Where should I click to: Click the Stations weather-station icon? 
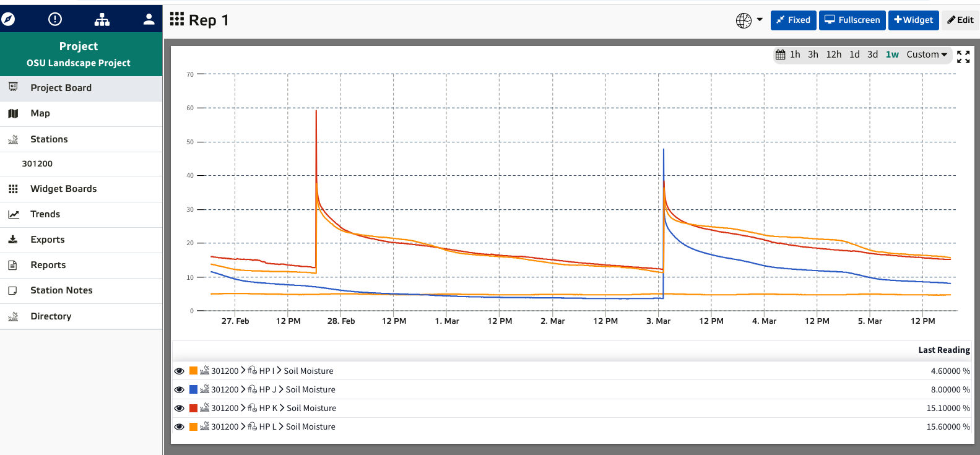13,139
